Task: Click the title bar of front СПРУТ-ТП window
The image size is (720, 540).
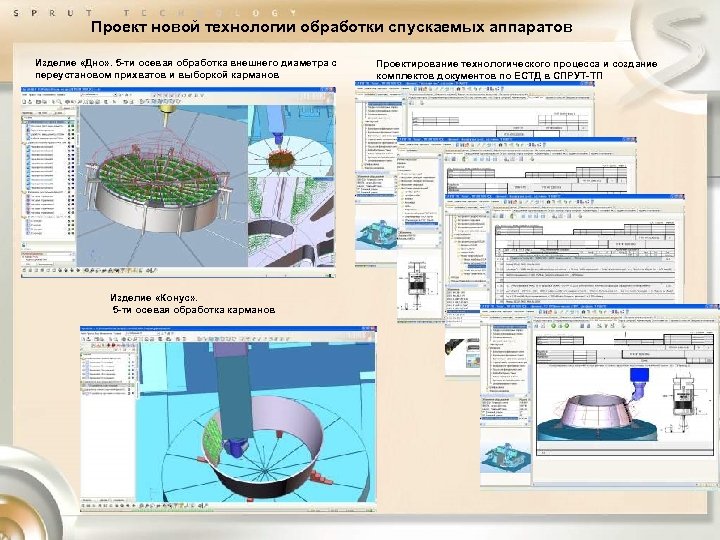Action: pos(599,307)
